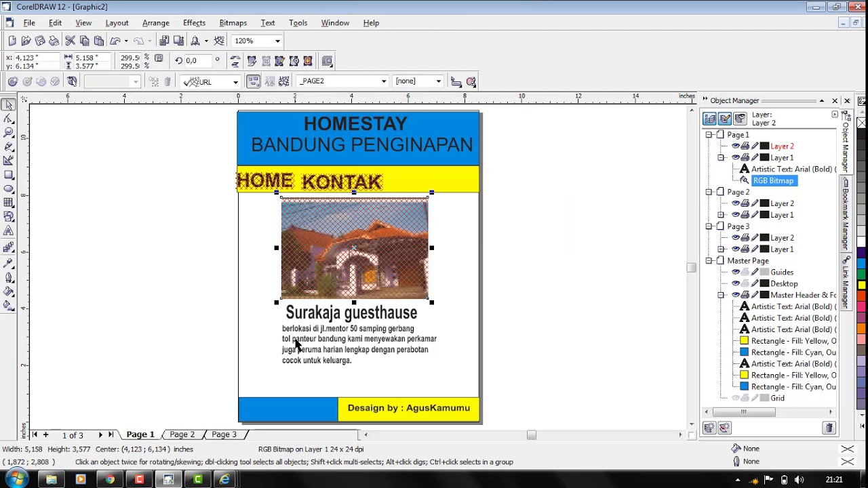Viewport: 868px width, 488px height.
Task: Click the Cut scissors icon
Action: (70, 41)
